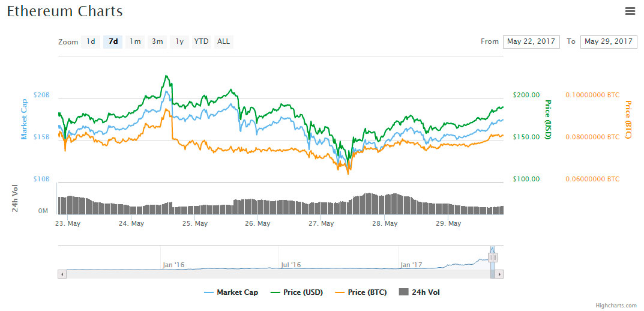Click the Market Cap axis title
The height and width of the screenshot is (311, 644).
(x=24, y=119)
